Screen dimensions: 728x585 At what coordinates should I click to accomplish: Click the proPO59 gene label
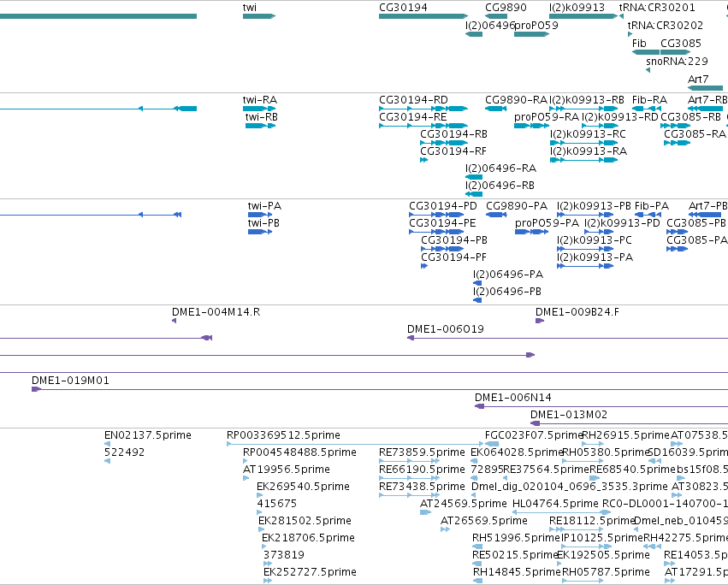(536, 26)
